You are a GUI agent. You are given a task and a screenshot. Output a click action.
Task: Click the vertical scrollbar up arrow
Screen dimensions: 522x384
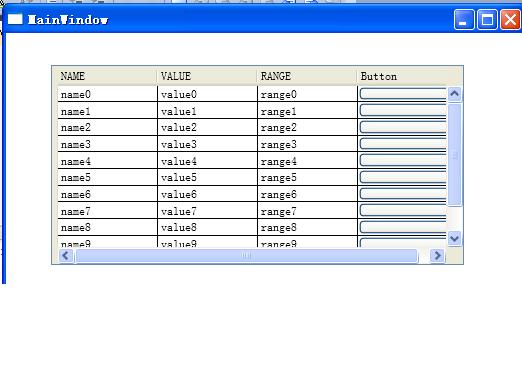[x=454, y=94]
